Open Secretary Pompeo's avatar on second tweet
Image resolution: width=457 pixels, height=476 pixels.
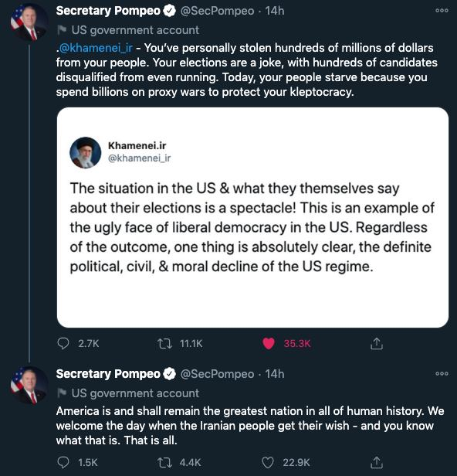(29, 386)
